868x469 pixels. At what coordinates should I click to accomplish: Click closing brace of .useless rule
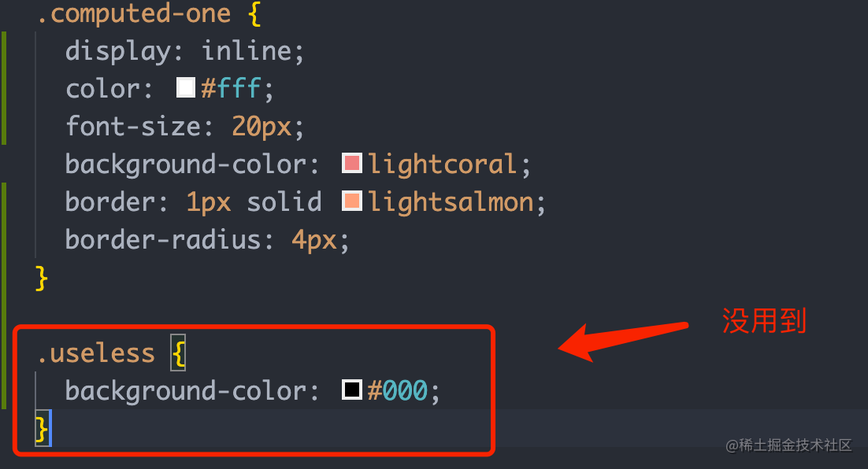click(x=41, y=429)
